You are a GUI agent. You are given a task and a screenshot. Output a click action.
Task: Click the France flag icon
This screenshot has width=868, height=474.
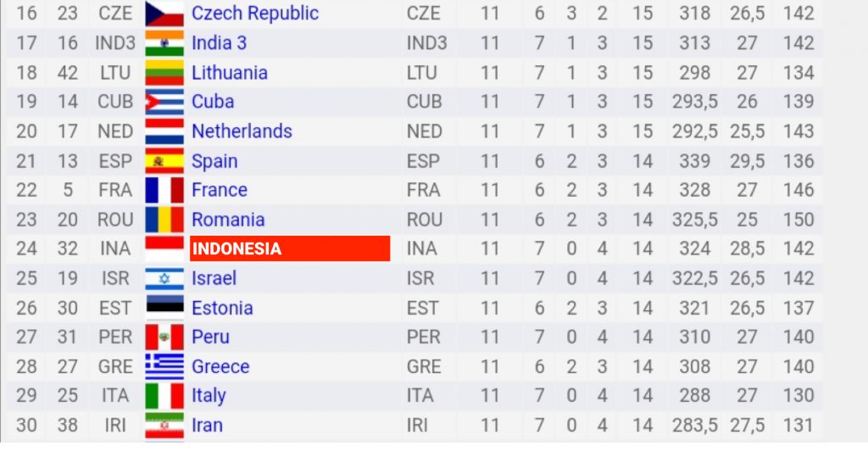(164, 191)
